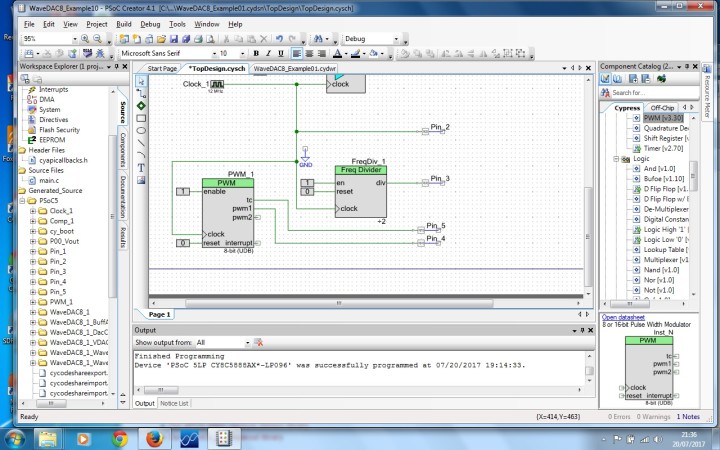Open the font name dropdown
720x450 pixels.
point(214,54)
